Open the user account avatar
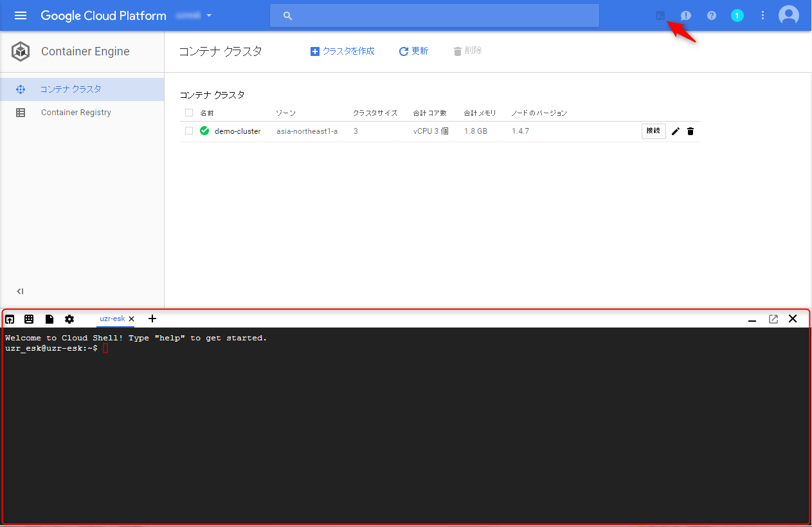812x527 pixels. click(x=789, y=15)
